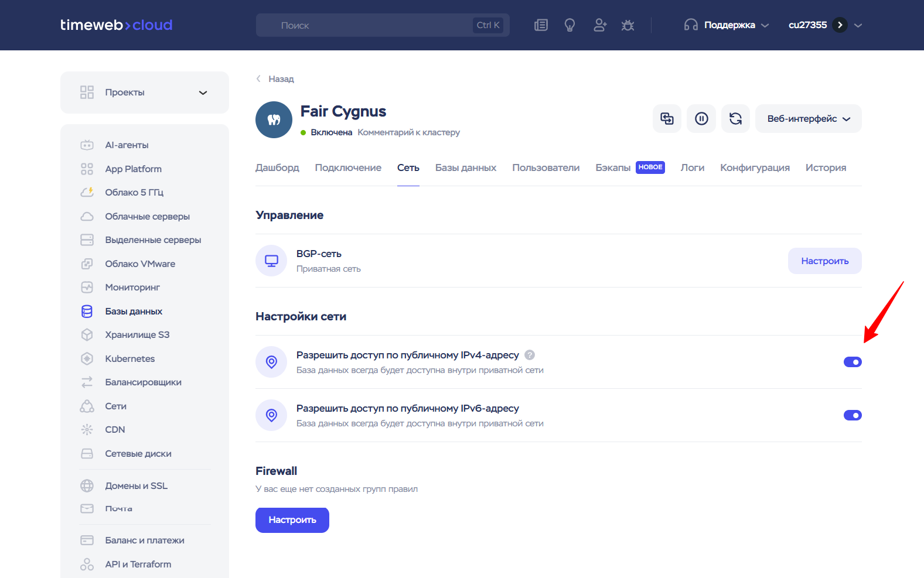This screenshot has height=578, width=924.
Task: Click the Баланс и платежи card icon
Action: coord(87,540)
